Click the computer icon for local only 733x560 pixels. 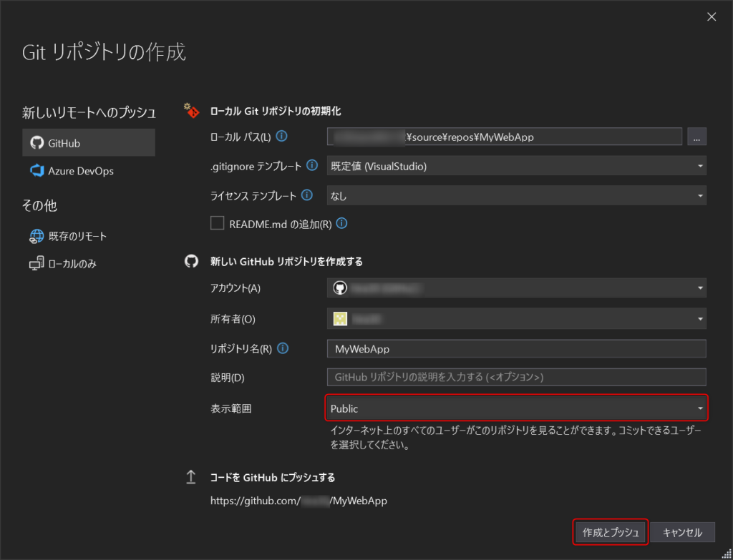pos(37,264)
